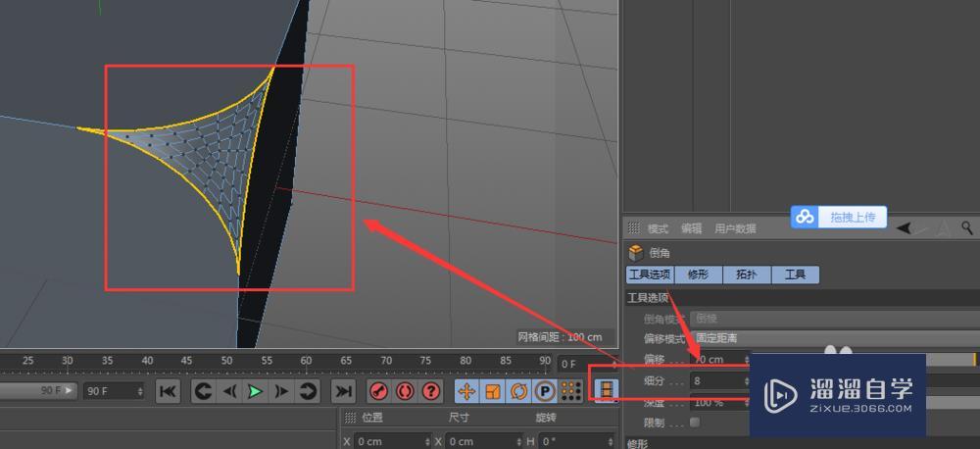Click the 偏移 field stepper arrows

coord(746,360)
